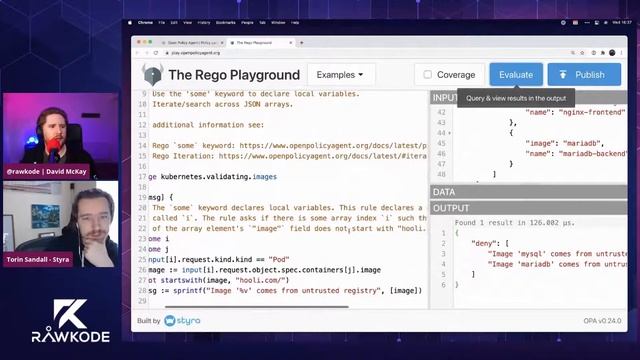Click the browser back arrow

pyautogui.click(x=138, y=53)
